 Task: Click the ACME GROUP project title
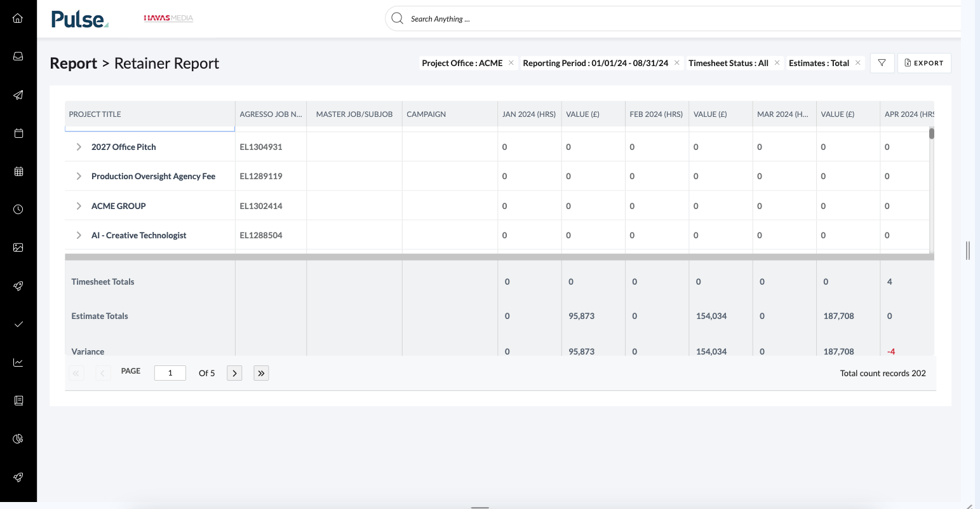point(119,206)
